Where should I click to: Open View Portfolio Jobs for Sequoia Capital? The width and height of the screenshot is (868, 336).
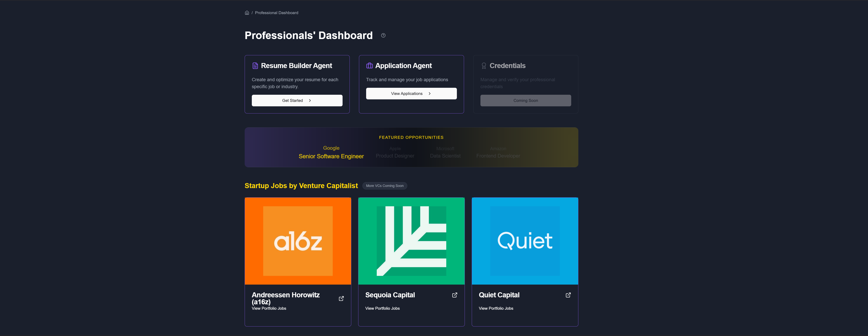[382, 308]
